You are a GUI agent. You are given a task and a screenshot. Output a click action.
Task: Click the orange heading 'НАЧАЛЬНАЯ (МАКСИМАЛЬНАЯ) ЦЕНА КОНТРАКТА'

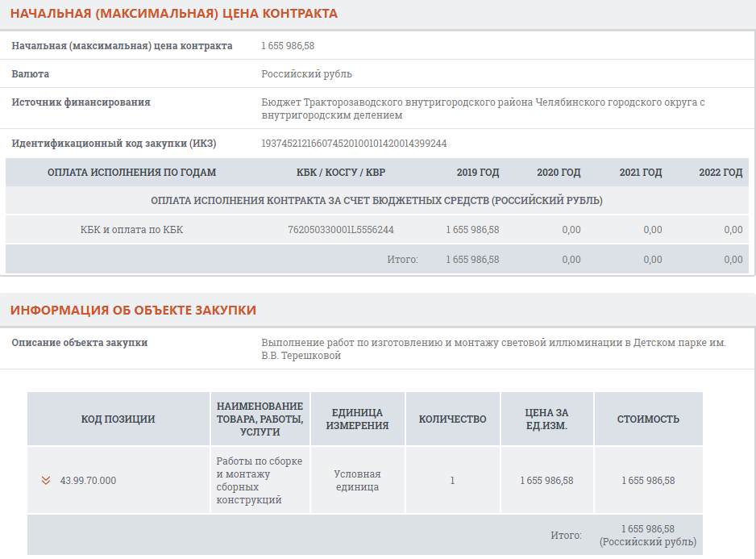(x=174, y=14)
